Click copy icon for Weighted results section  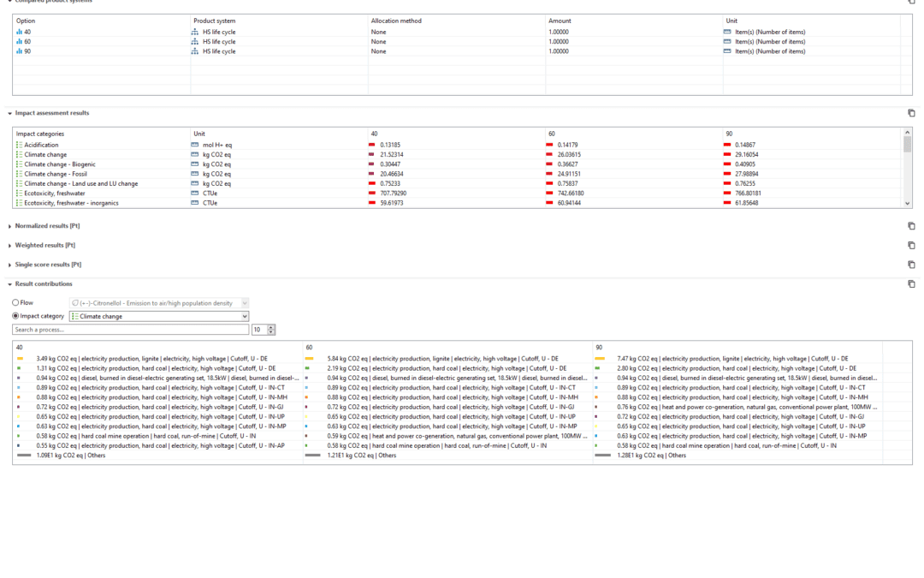pos(911,246)
